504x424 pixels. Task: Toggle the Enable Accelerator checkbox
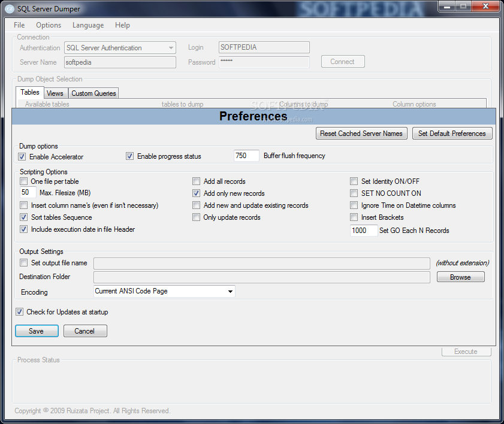(x=22, y=157)
